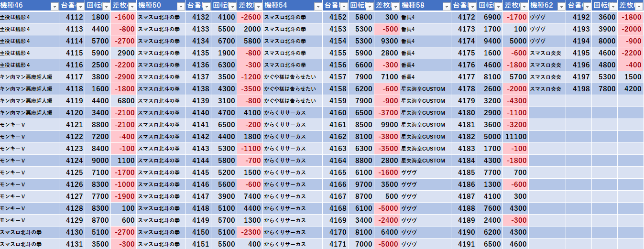Open 台番 filter arrow above cell 4172
The width and height of the screenshot is (644, 249).
pos(472,6)
